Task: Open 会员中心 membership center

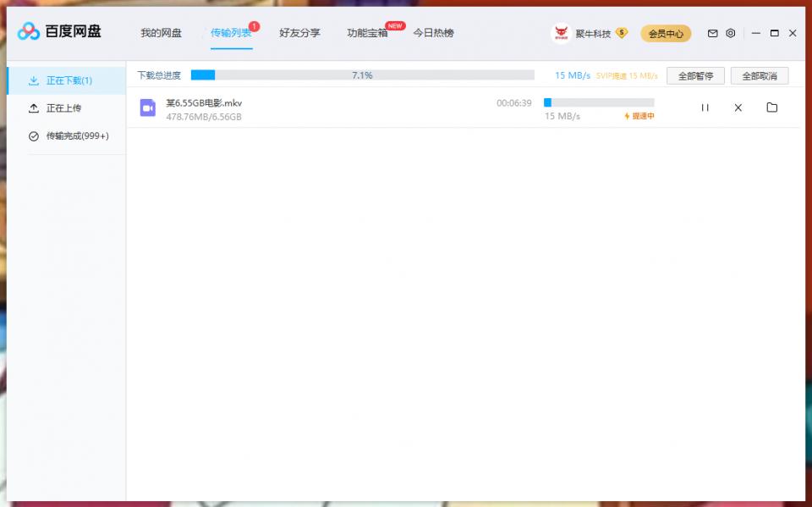Action: 666,33
